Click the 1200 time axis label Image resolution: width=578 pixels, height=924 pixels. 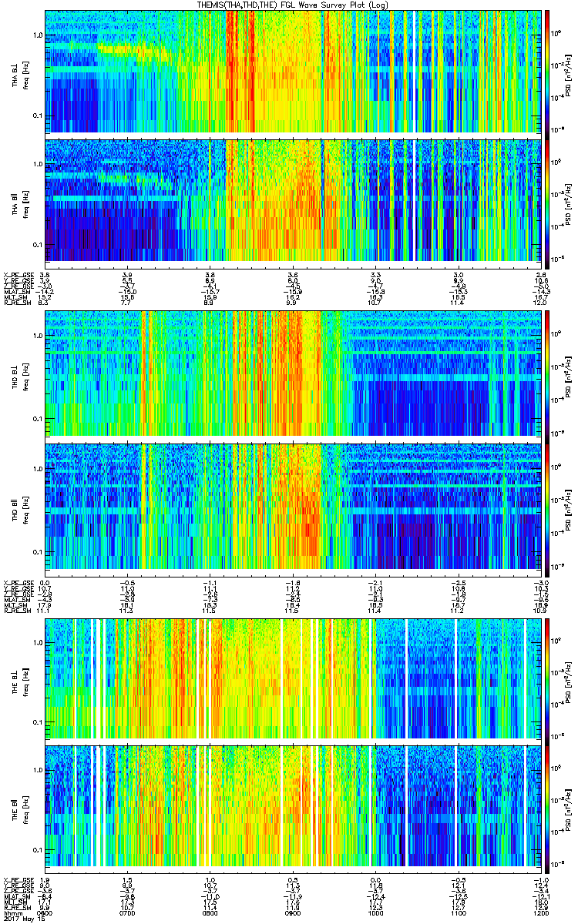539,912
